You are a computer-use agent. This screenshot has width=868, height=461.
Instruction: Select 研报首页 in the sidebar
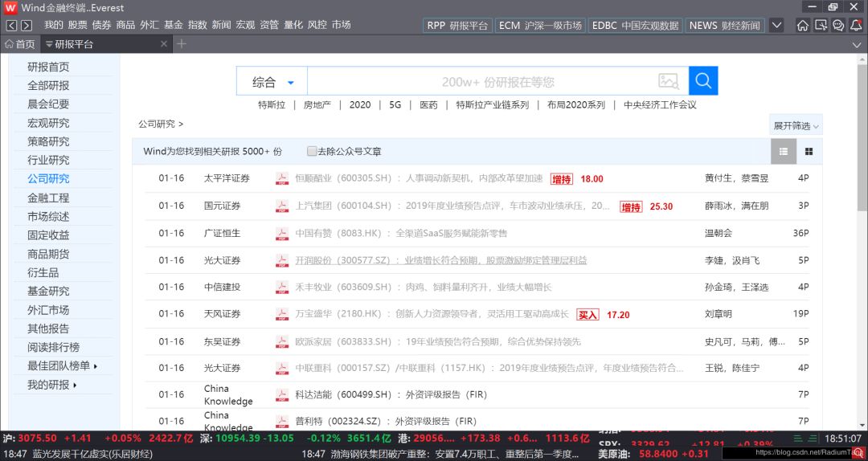[49, 67]
